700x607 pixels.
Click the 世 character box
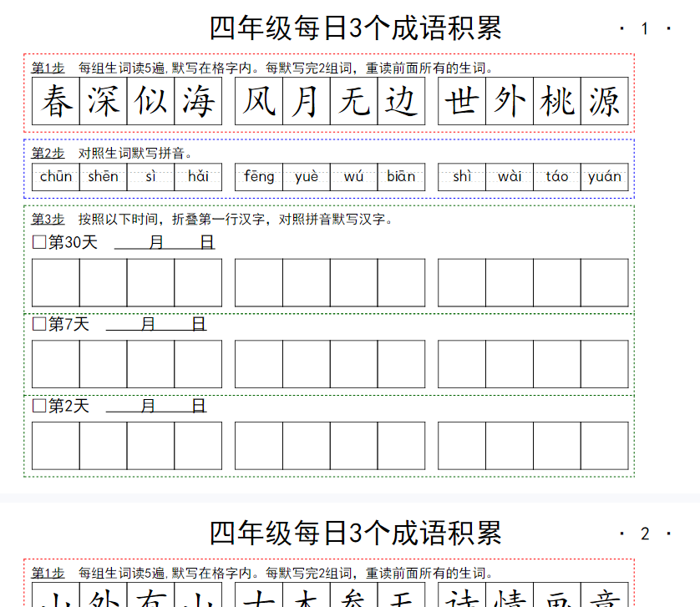pyautogui.click(x=462, y=102)
